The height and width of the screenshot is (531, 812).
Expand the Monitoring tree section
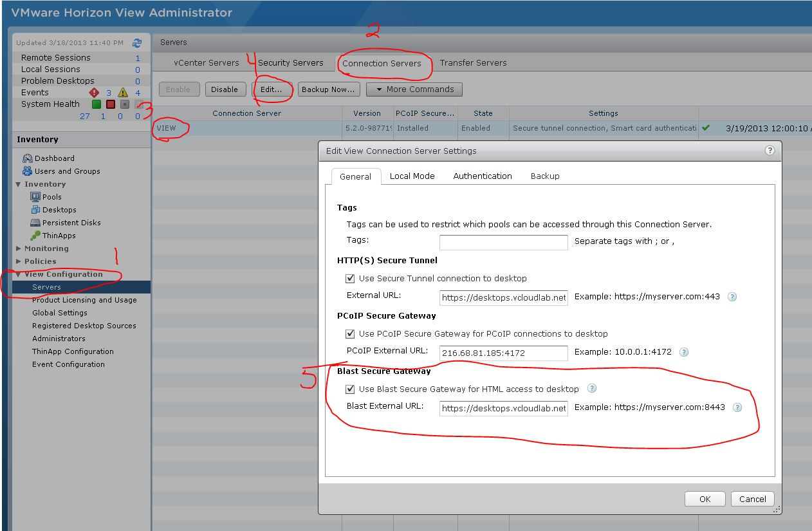(19, 248)
